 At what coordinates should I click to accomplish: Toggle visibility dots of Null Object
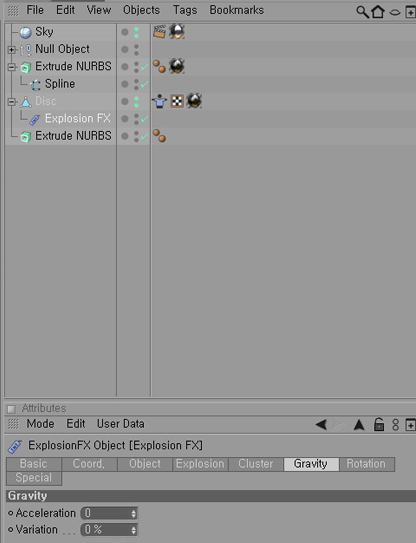coord(136,49)
